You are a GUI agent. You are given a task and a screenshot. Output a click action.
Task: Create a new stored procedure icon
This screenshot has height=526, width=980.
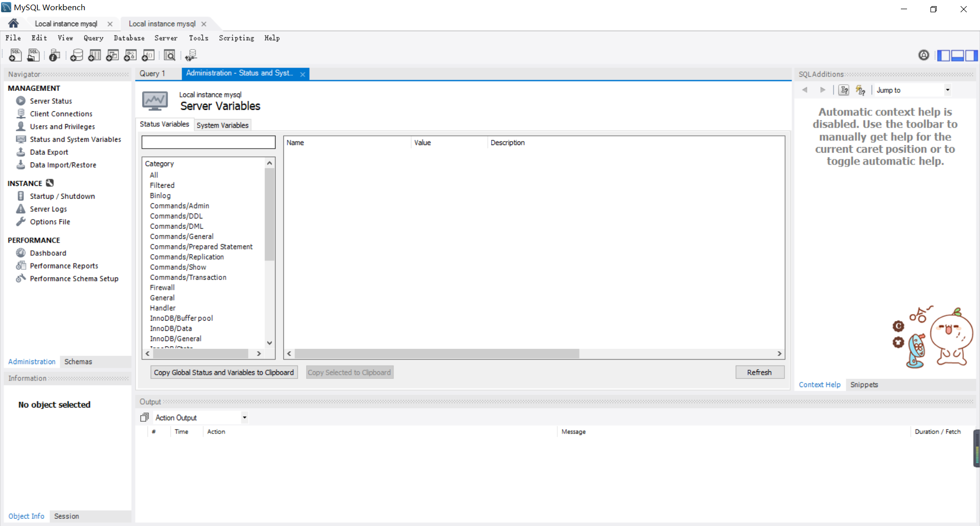130,55
